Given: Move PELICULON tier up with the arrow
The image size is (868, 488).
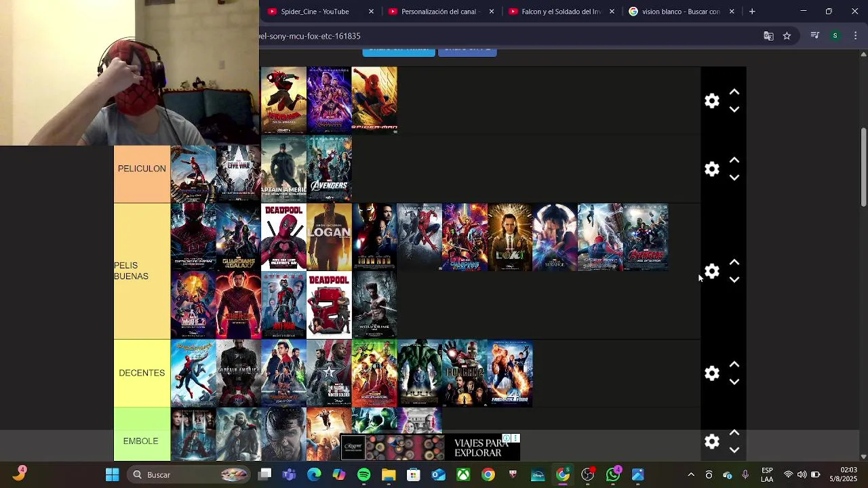Looking at the screenshot, I should click(x=734, y=161).
